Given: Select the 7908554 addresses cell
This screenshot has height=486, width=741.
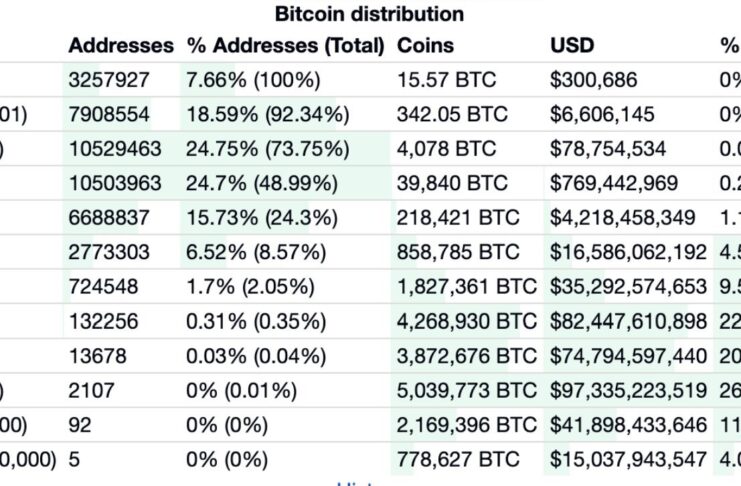Looking at the screenshot, I should click(110, 115).
